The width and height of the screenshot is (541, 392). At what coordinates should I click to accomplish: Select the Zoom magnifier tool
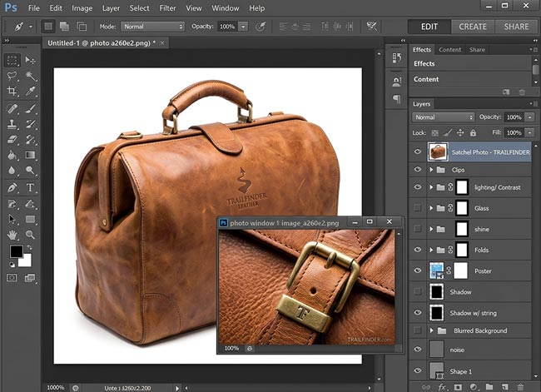point(30,236)
